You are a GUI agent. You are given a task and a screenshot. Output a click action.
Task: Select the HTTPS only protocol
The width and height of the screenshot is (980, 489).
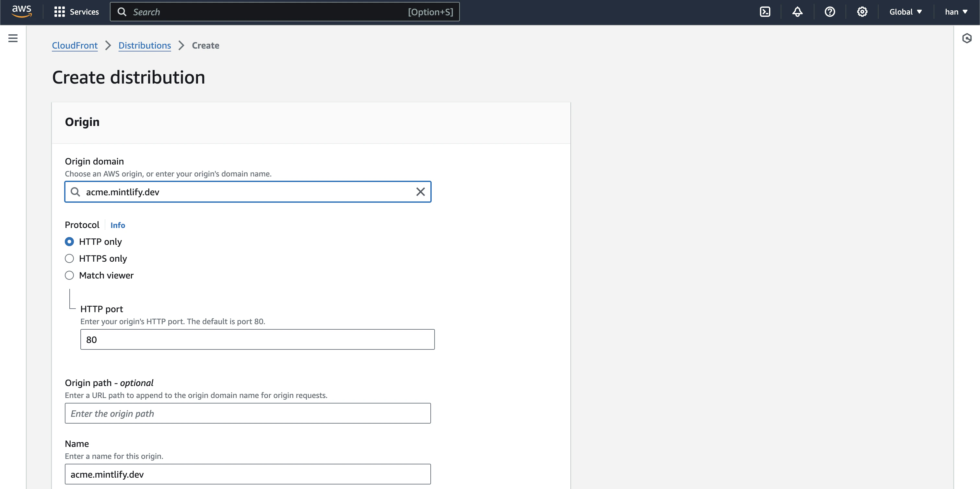[x=69, y=258]
